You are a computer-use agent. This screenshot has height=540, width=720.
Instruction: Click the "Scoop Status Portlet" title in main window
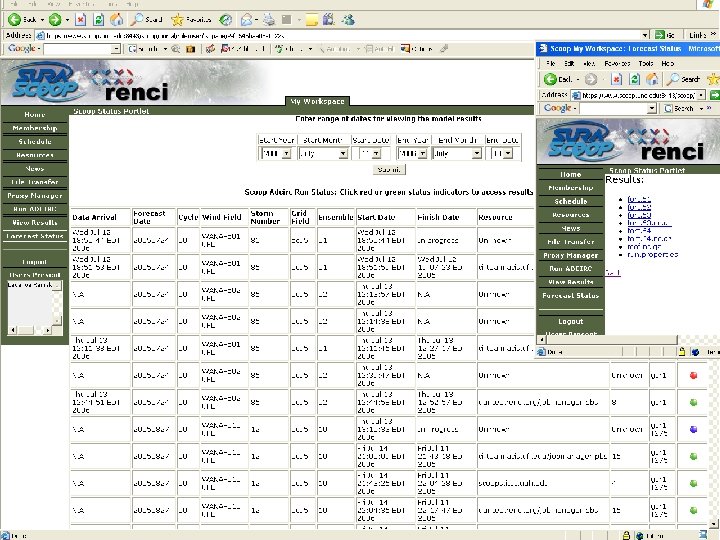pos(111,111)
